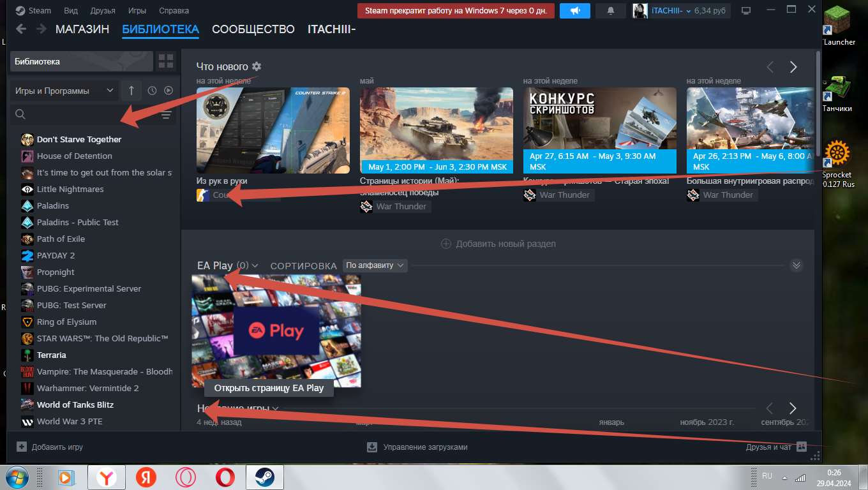This screenshot has height=490, width=868.
Task: Open Управление загрузками
Action: pos(417,447)
